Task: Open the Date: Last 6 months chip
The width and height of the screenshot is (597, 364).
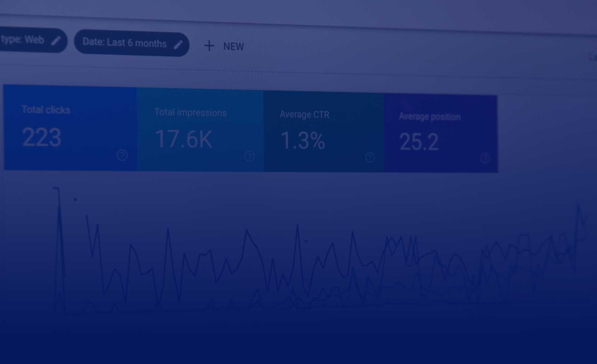Action: coord(132,44)
